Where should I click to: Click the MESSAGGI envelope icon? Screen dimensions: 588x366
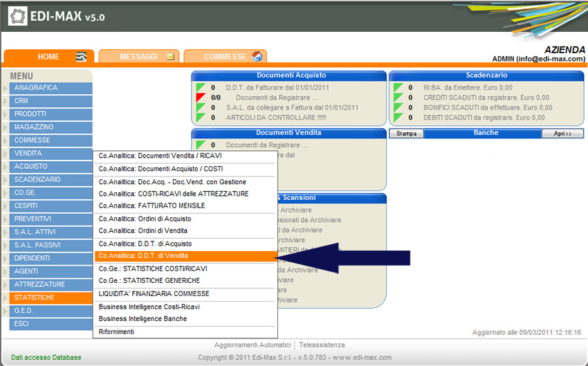[x=170, y=57]
